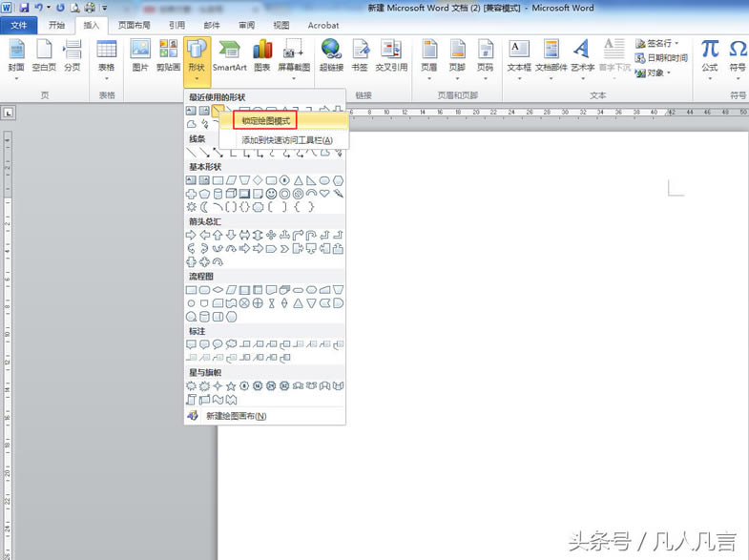Click the 公式 equation pi icon
The width and height of the screenshot is (749, 560).
(x=709, y=54)
